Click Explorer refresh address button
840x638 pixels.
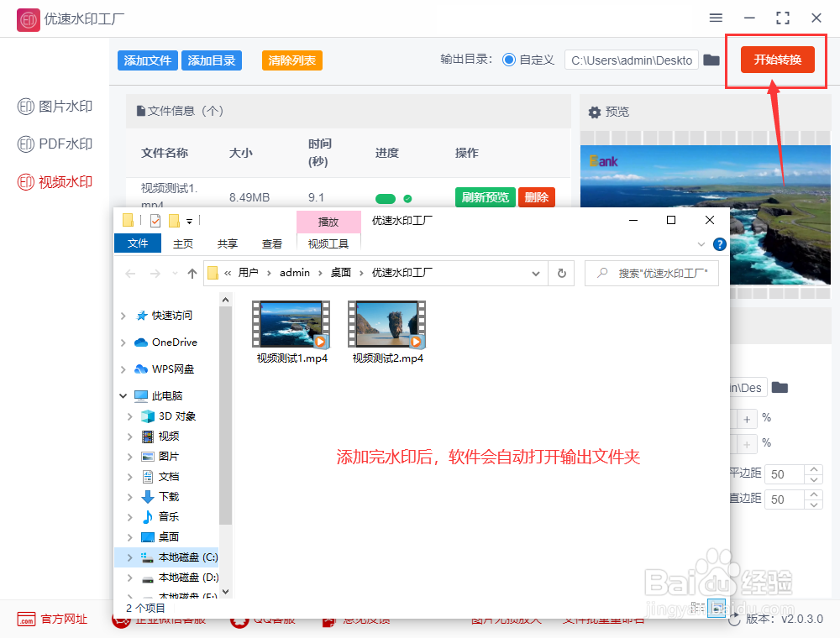click(x=561, y=273)
